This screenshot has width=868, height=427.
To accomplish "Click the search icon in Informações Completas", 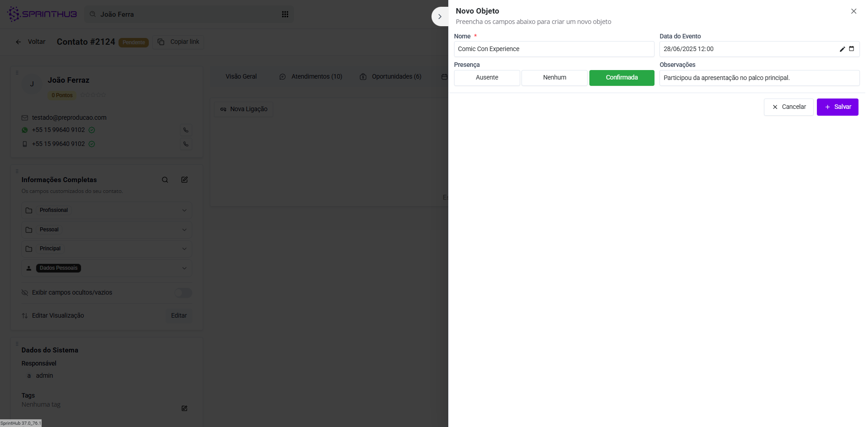I will (165, 180).
